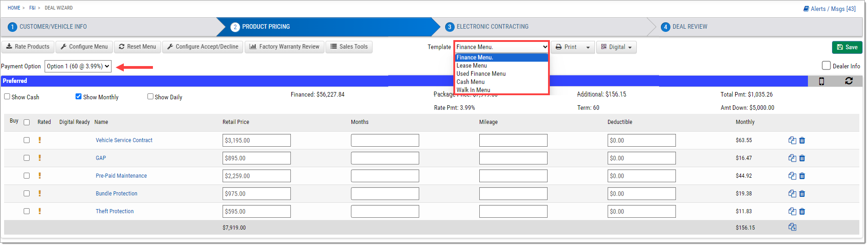This screenshot has height=246, width=868.
Task: Delete the Bundle Protection row
Action: (x=802, y=194)
